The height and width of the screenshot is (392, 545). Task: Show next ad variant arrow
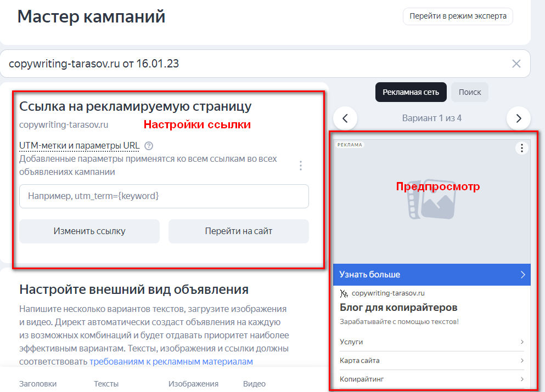pyautogui.click(x=519, y=118)
